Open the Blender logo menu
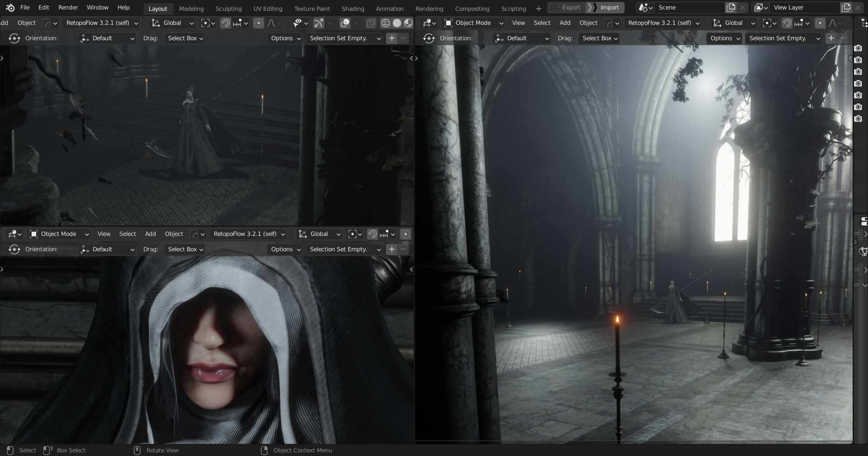Viewport: 868px width, 456px height. (x=10, y=8)
